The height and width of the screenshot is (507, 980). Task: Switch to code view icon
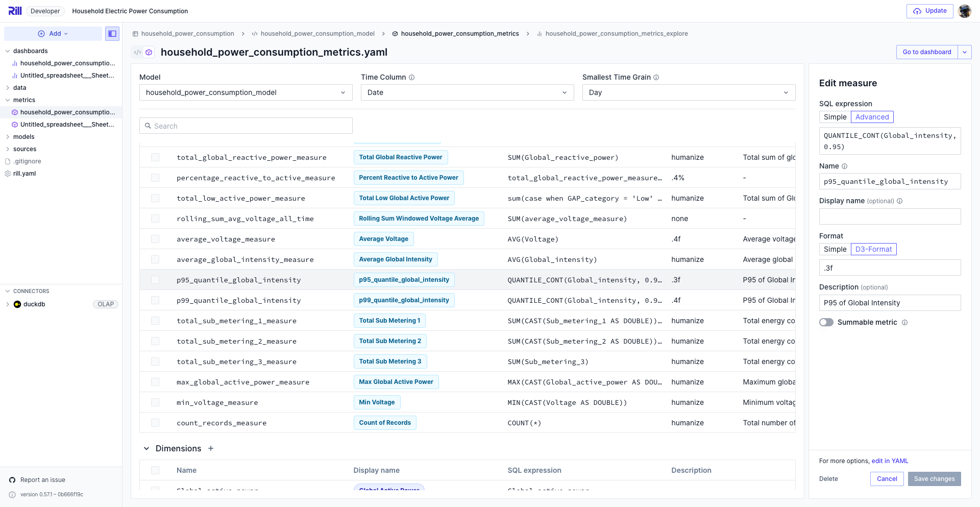point(137,52)
